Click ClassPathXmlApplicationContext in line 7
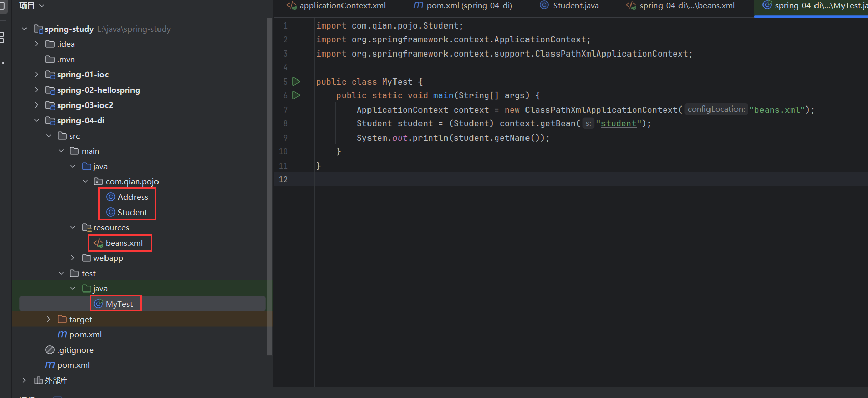This screenshot has height=398, width=868. [601, 110]
